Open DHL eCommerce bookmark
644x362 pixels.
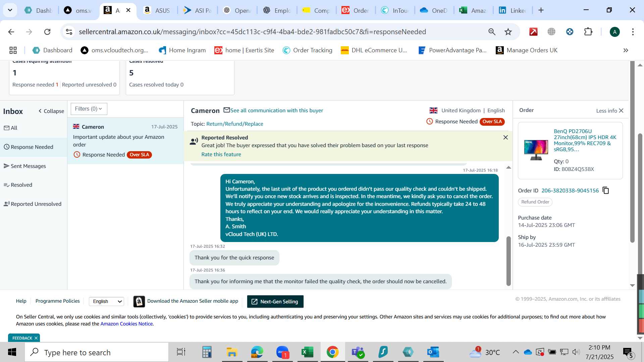[x=374, y=50]
